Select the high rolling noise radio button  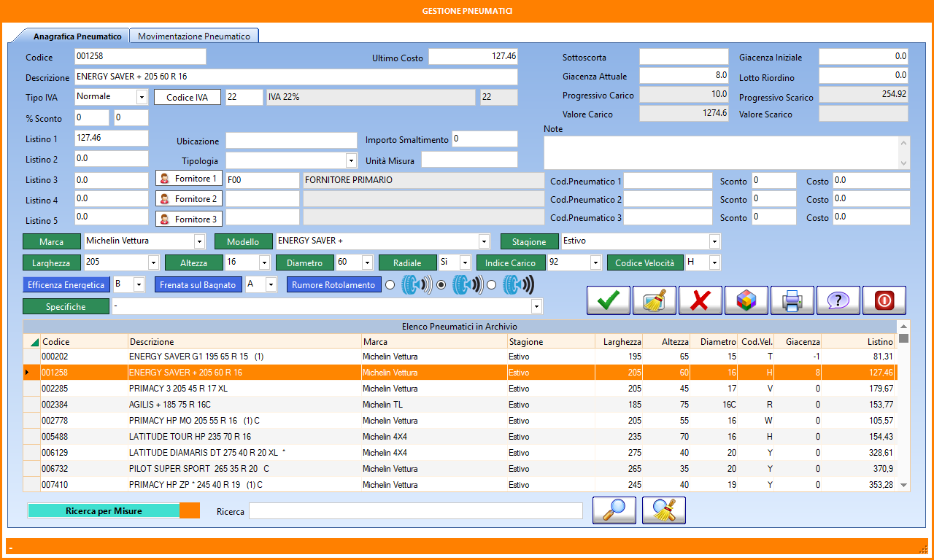tap(492, 285)
